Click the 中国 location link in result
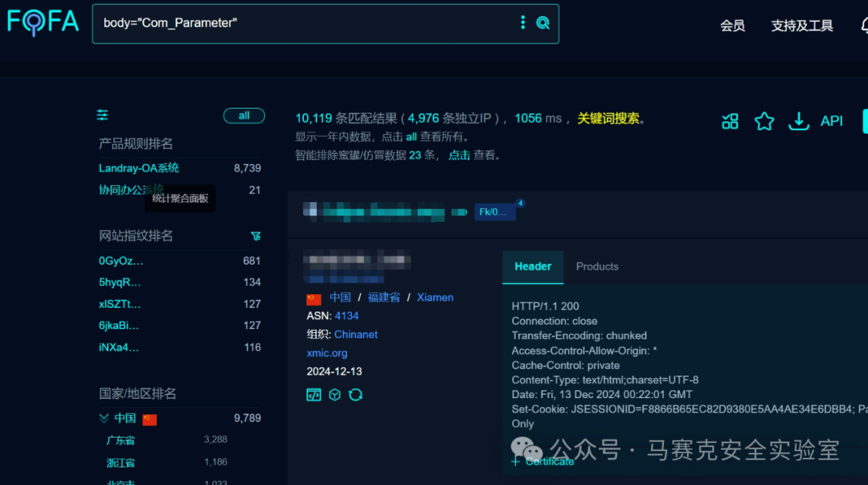Image resolution: width=868 pixels, height=485 pixels. pos(341,297)
